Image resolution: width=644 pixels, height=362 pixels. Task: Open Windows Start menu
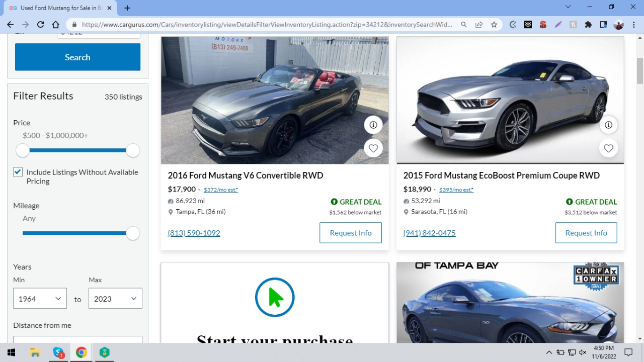pyautogui.click(x=12, y=352)
